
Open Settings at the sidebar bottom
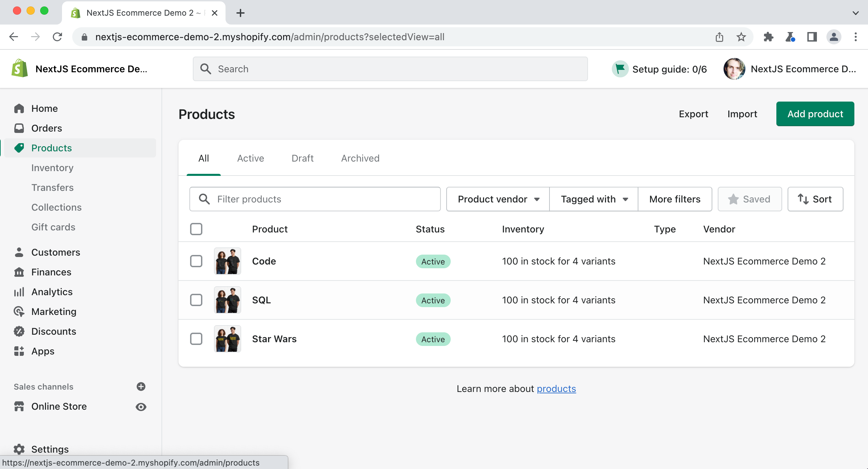coord(50,449)
